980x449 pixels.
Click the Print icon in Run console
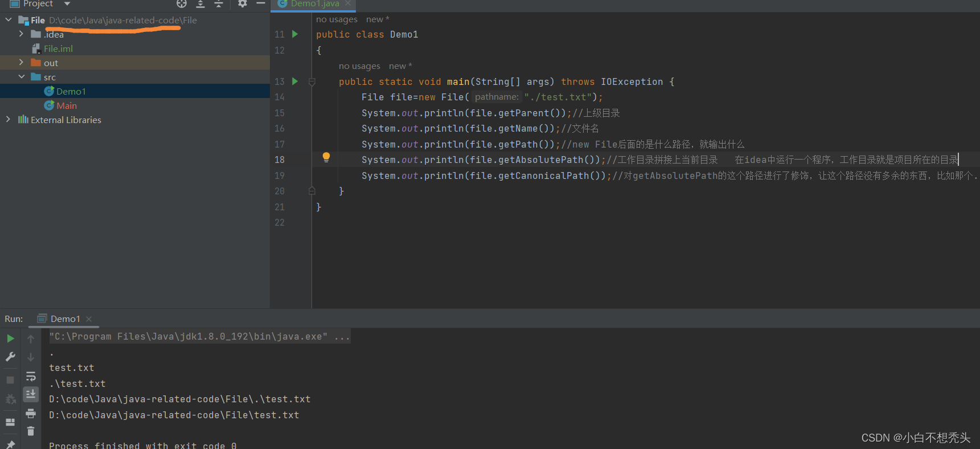[x=31, y=413]
